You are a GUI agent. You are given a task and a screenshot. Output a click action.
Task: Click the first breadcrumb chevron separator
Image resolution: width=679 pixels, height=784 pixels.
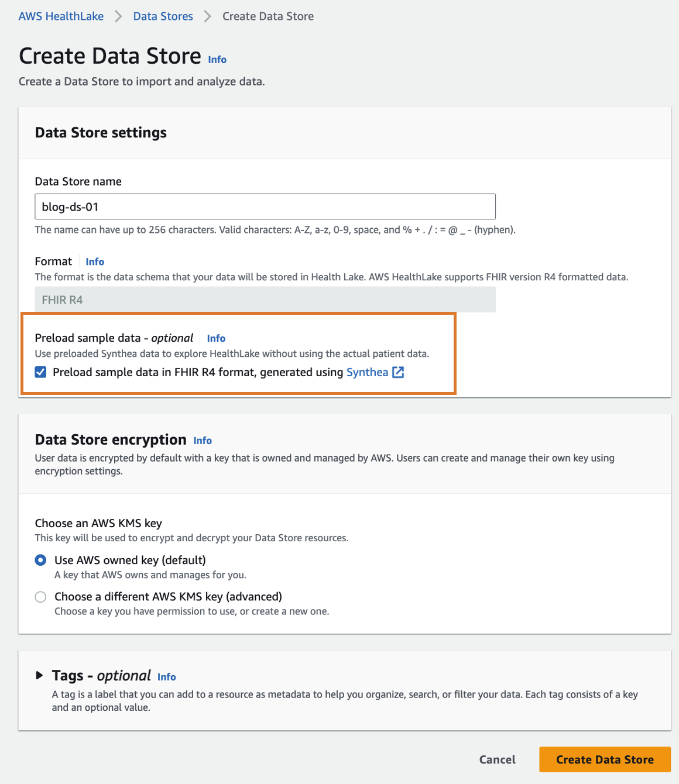click(118, 16)
